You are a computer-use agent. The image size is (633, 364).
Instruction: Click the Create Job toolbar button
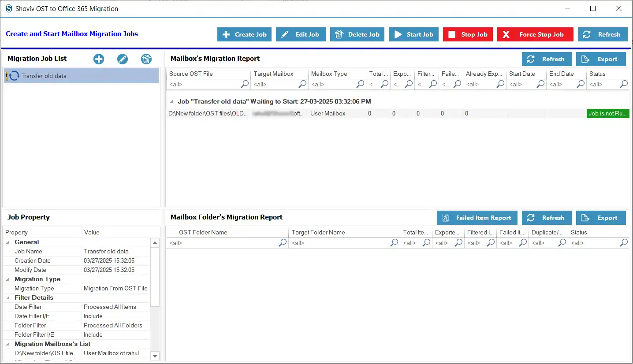(x=244, y=34)
